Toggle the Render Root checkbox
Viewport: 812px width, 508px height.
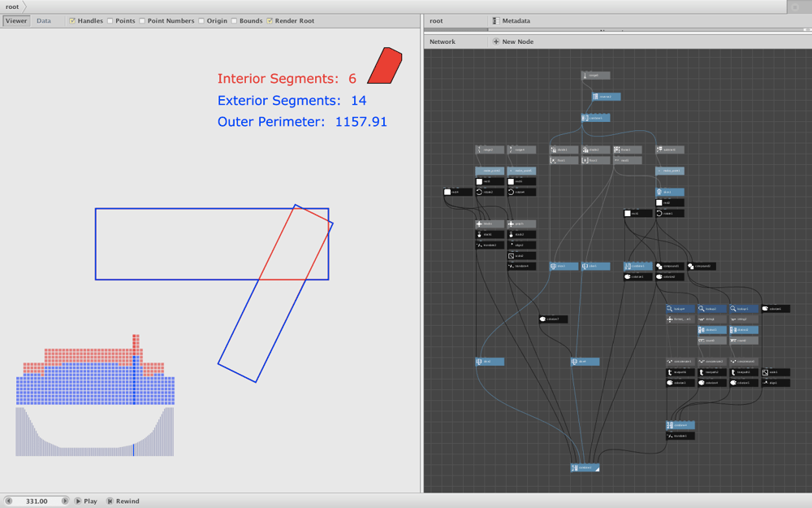pyautogui.click(x=270, y=21)
